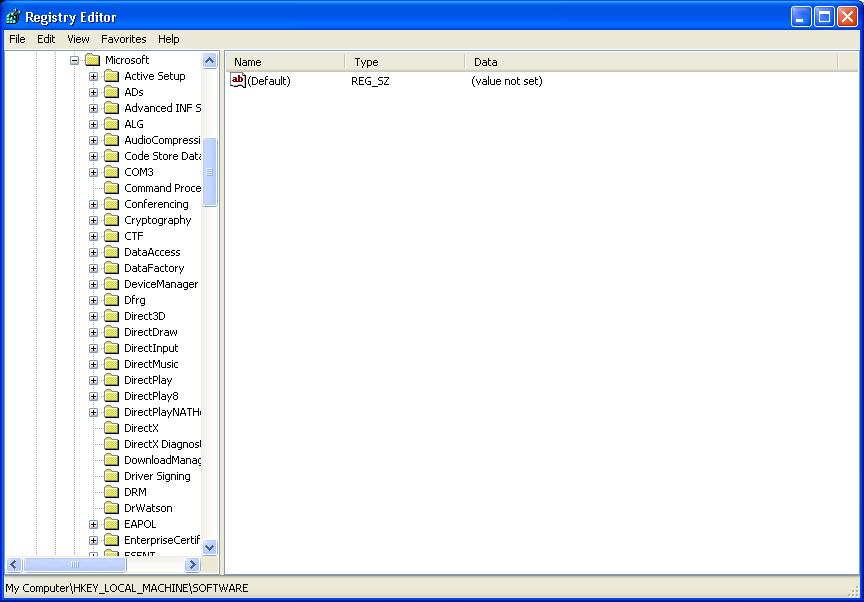The height and width of the screenshot is (602, 864).
Task: Click the (value not set) data cell
Action: point(506,81)
